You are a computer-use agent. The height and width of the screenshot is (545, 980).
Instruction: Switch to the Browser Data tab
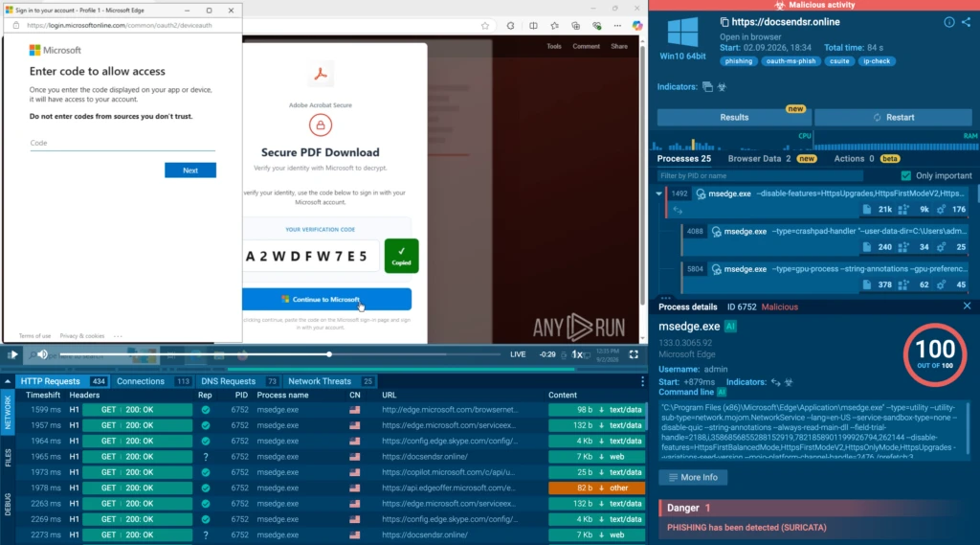772,159
